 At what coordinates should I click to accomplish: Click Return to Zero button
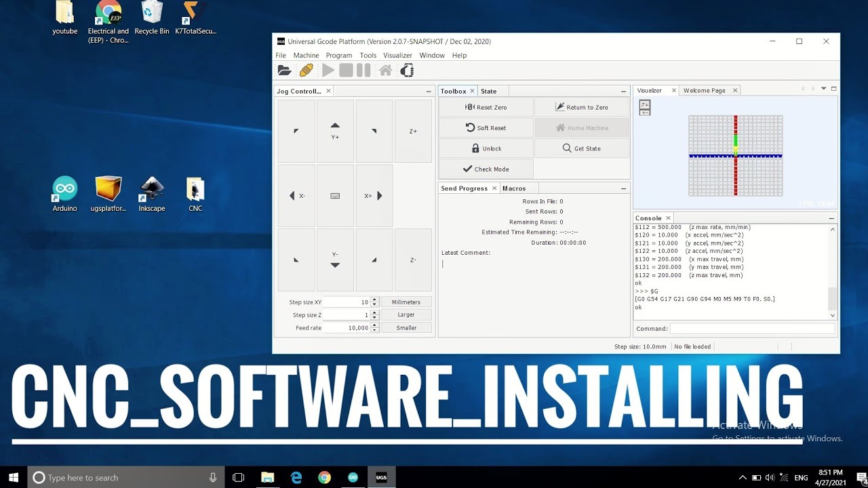coord(582,107)
